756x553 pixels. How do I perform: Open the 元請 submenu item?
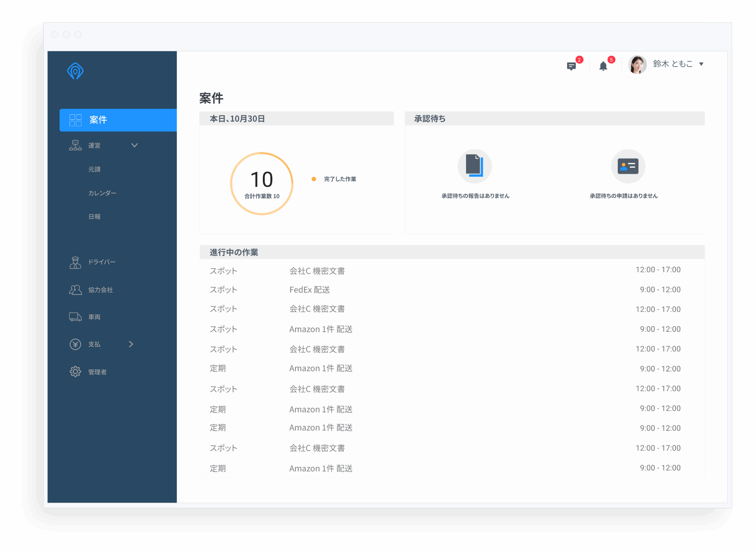tap(94, 169)
